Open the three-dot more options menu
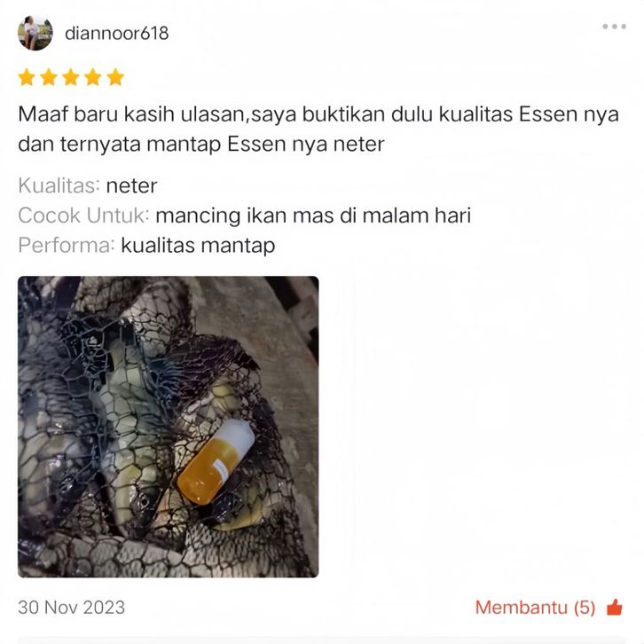644x644 pixels. coord(614,27)
